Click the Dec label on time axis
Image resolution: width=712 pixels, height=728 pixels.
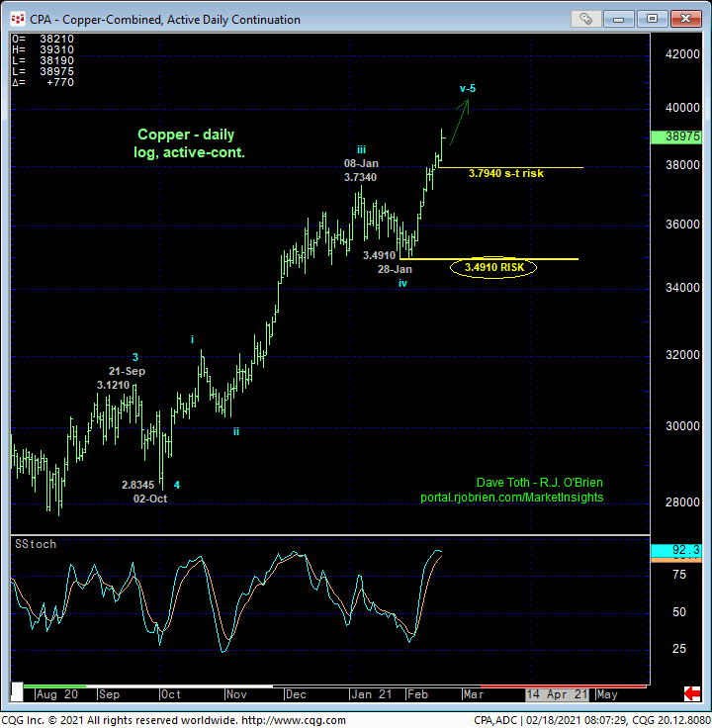coord(296,694)
